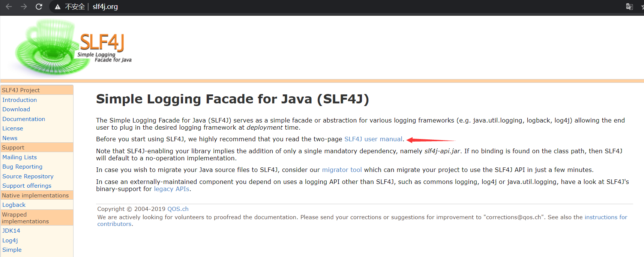Image resolution: width=644 pixels, height=257 pixels.
Task: Open the Introduction sidebar link
Action: click(x=20, y=100)
